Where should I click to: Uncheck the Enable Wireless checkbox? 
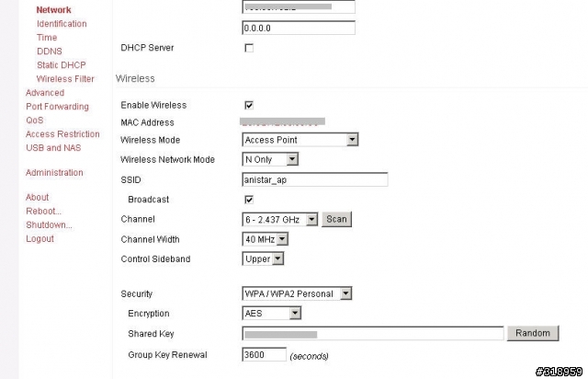coord(249,106)
